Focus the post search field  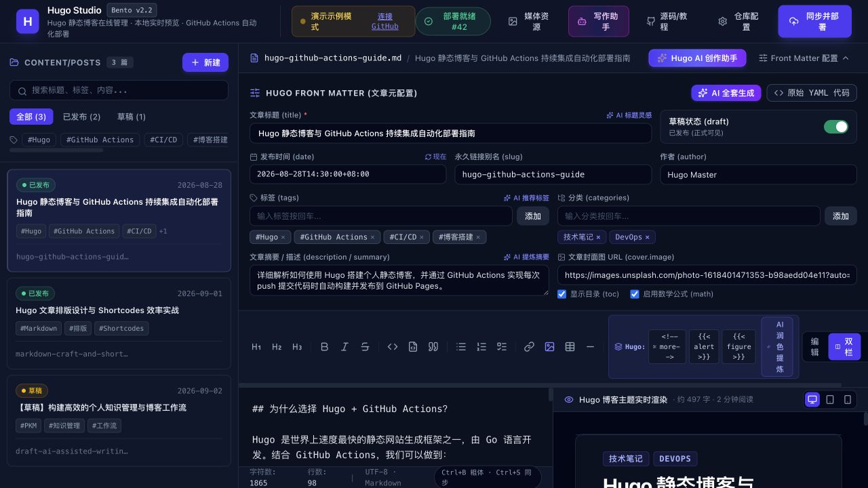pyautogui.click(x=119, y=90)
